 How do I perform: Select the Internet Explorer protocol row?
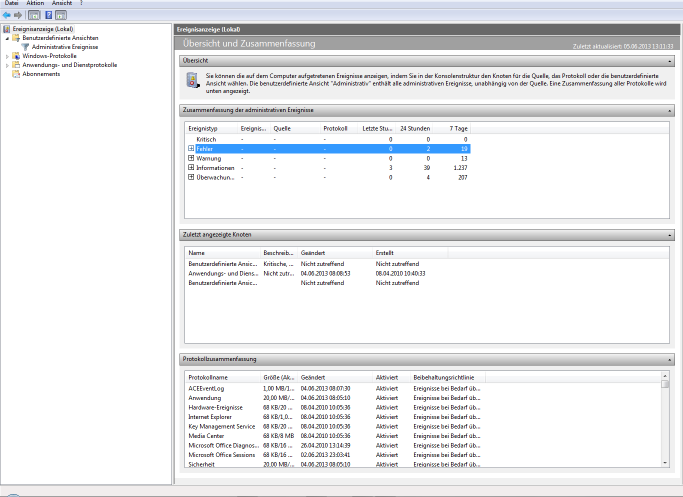(x=335, y=417)
